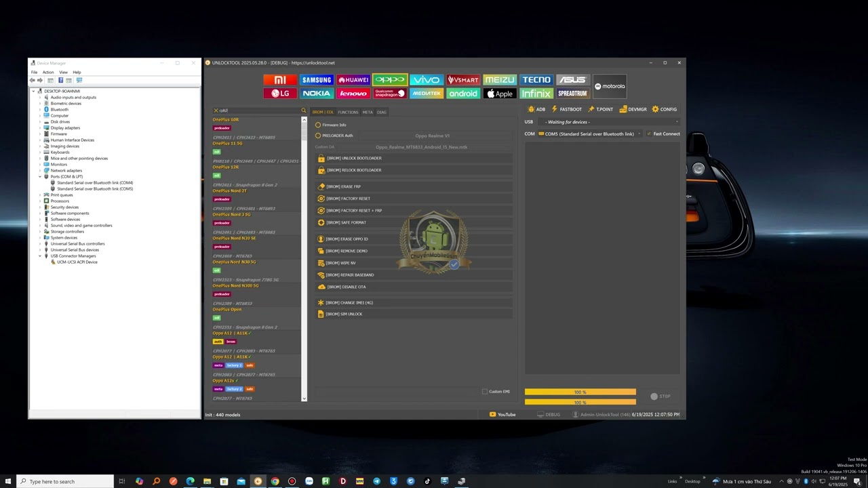
Task: Click the lower 100% progress bar
Action: click(580, 402)
